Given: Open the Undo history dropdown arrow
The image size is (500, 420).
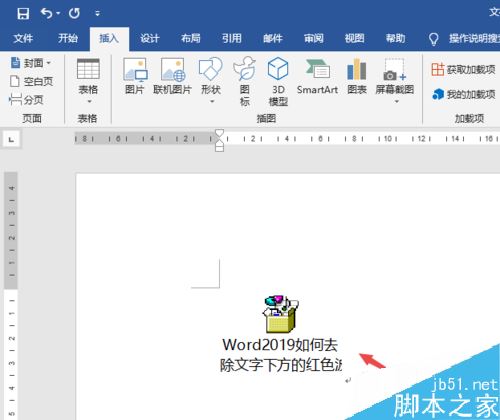Looking at the screenshot, I should pos(58,13).
